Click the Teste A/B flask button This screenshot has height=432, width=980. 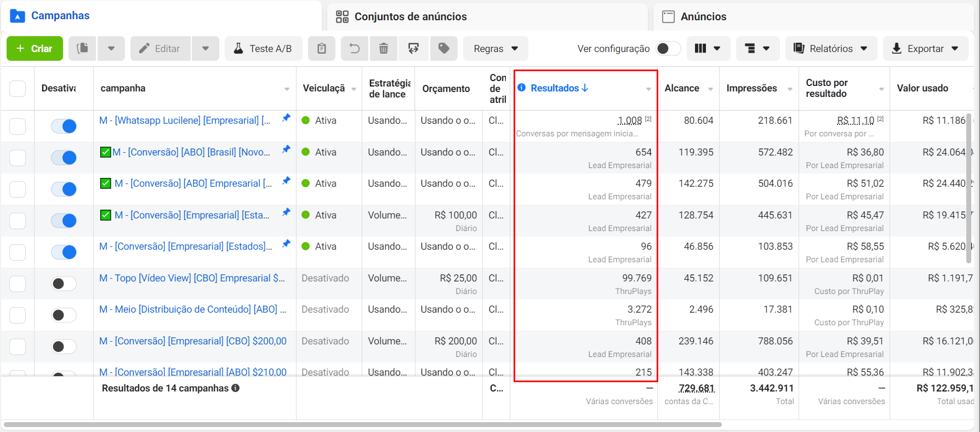(263, 48)
